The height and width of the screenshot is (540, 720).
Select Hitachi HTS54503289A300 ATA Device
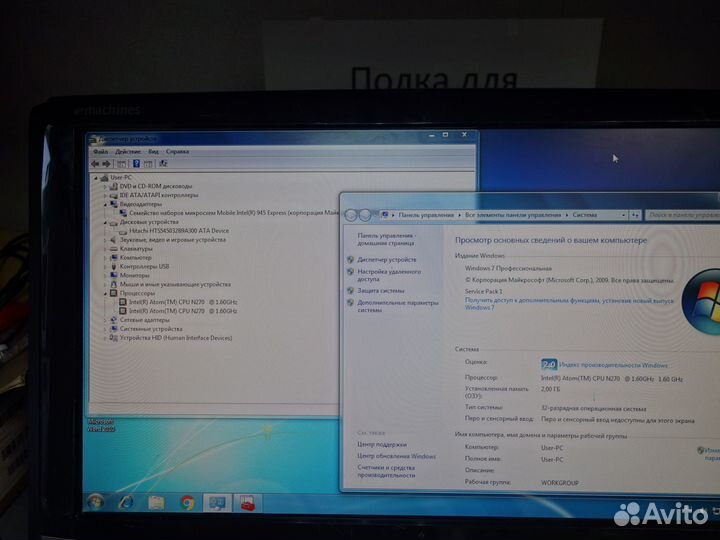point(179,231)
